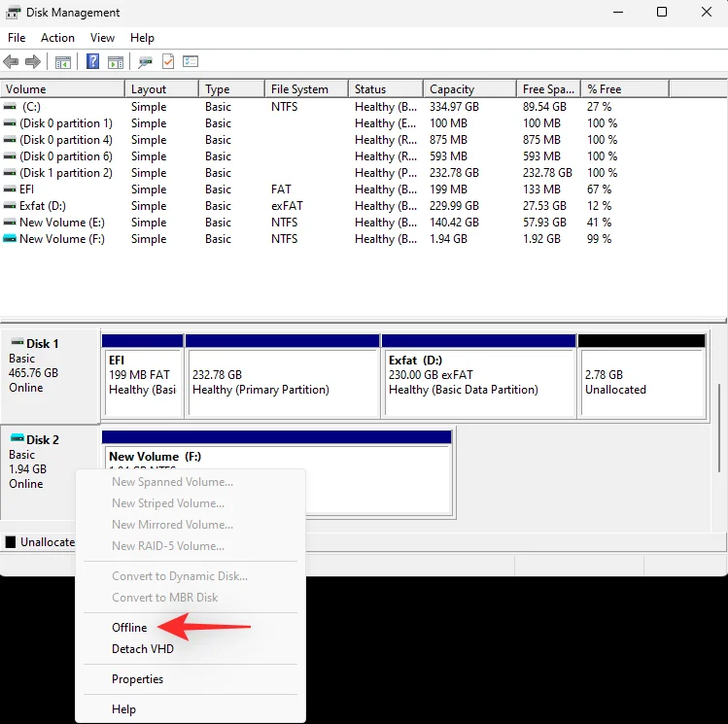Sort by File System column header

click(306, 89)
